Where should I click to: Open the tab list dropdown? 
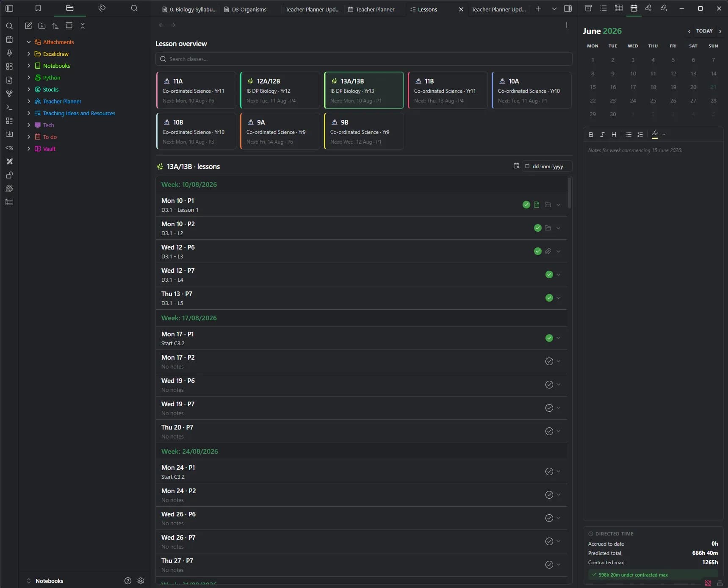tap(554, 9)
